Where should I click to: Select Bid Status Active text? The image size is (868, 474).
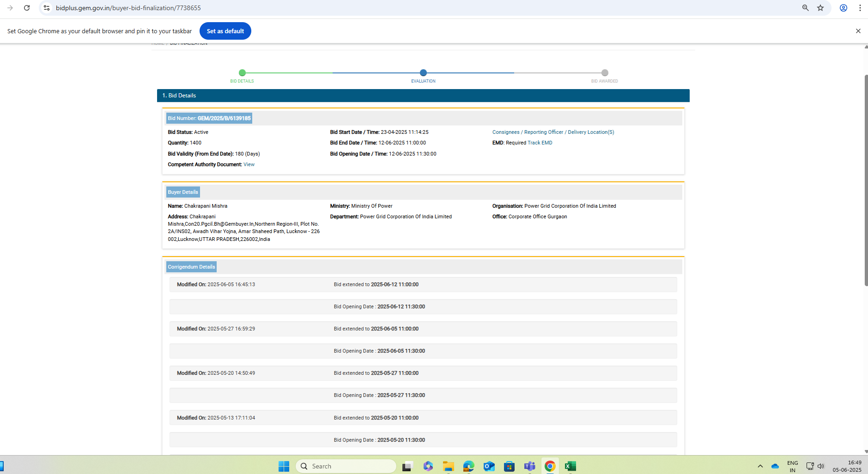point(188,132)
